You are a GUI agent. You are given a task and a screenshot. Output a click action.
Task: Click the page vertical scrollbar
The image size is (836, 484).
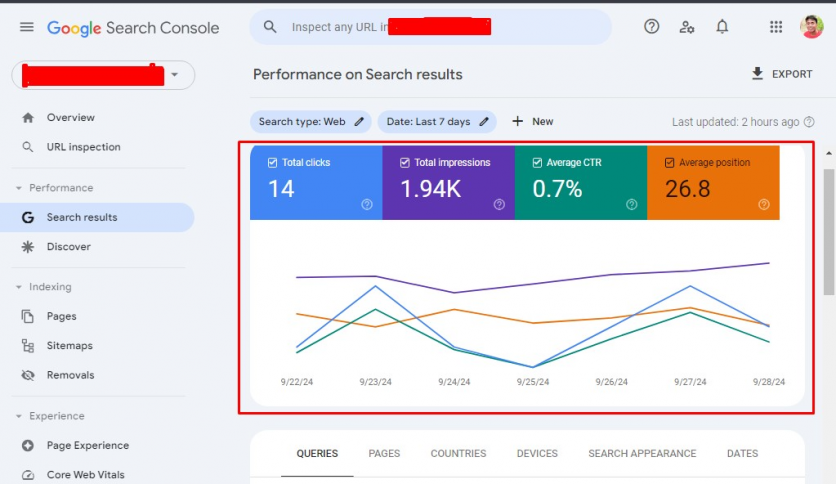[x=828, y=230]
